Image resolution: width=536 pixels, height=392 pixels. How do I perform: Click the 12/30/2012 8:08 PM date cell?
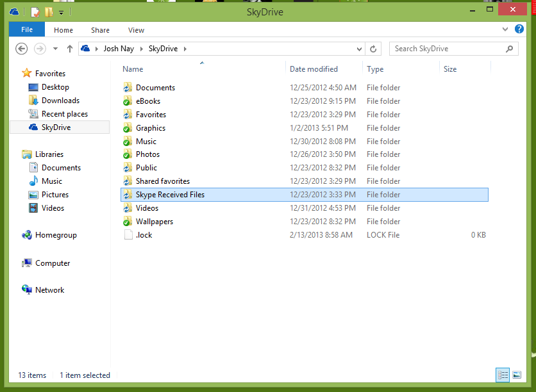point(322,142)
